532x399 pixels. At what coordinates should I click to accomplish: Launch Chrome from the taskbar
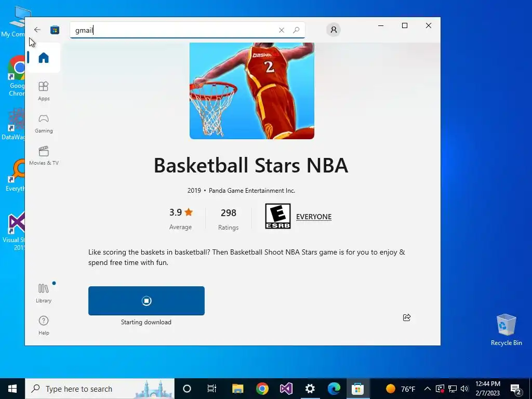[x=262, y=389]
